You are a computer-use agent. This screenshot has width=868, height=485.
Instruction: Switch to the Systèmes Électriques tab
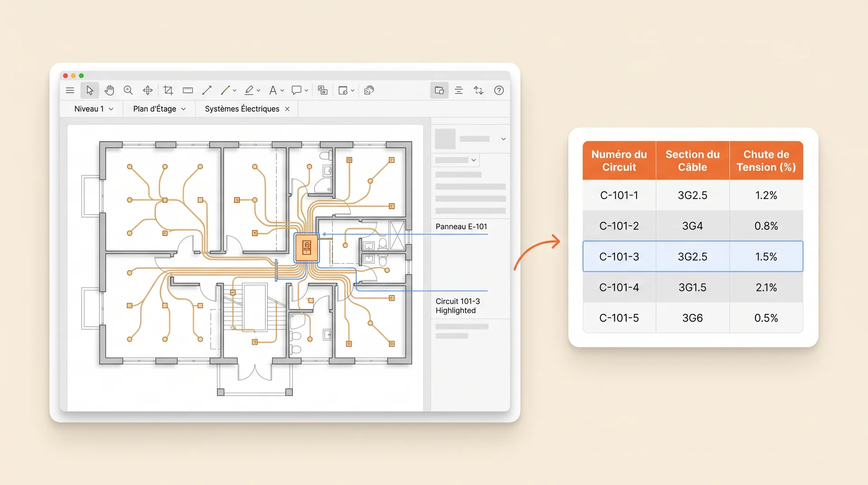click(x=242, y=109)
